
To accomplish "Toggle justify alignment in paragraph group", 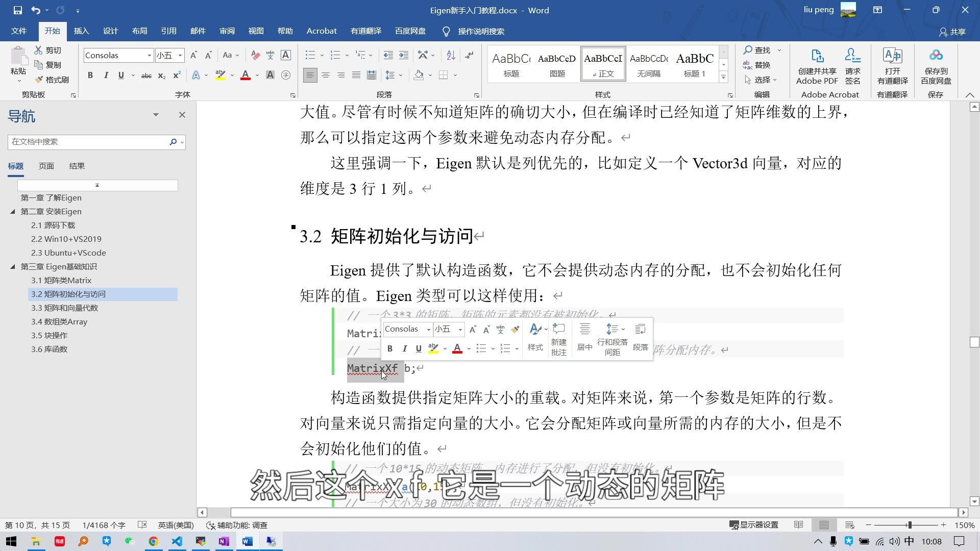I will coord(356,76).
